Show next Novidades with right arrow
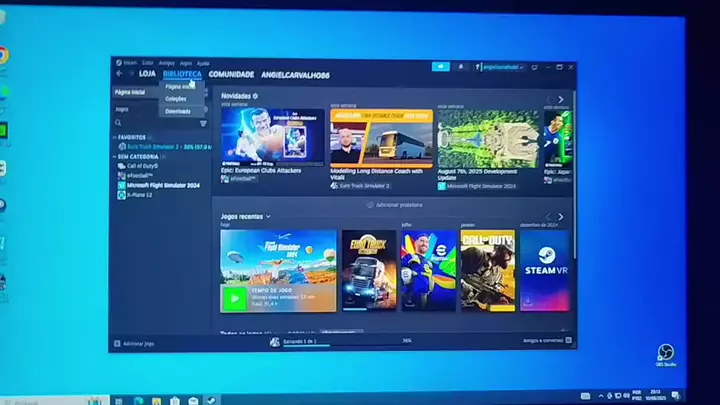 (561, 100)
